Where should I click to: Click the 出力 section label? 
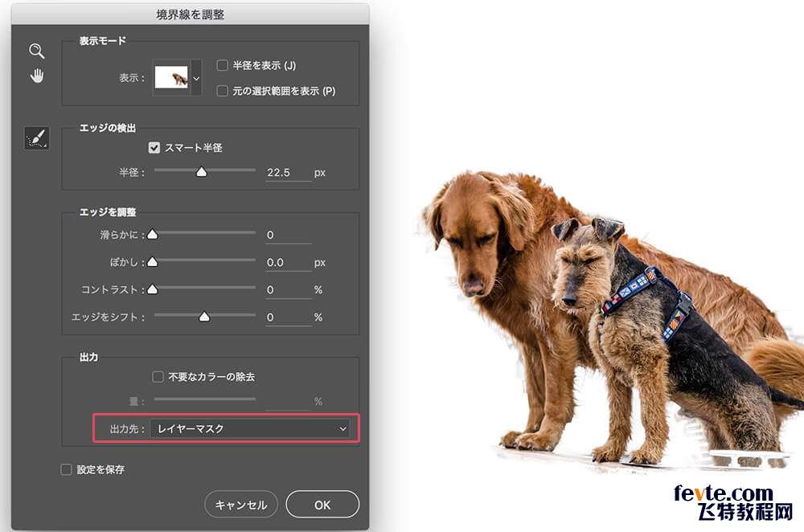[x=88, y=358]
